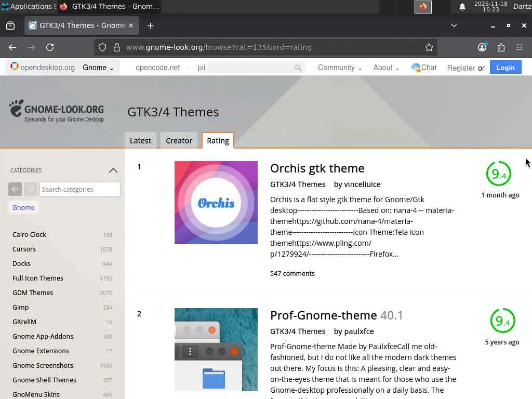The image size is (532, 399).
Task: Open GKrellM category
Action: point(24,322)
